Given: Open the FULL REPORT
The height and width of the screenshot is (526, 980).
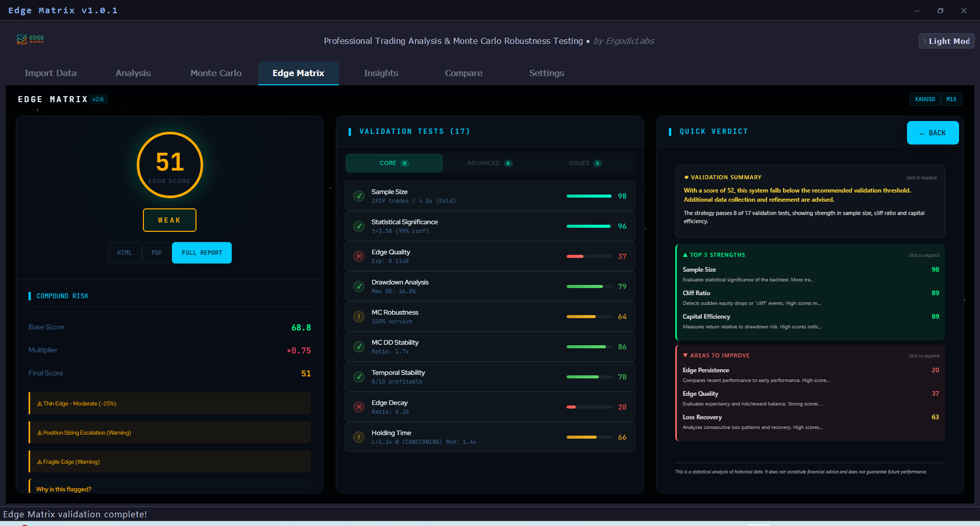Looking at the screenshot, I should (x=202, y=253).
